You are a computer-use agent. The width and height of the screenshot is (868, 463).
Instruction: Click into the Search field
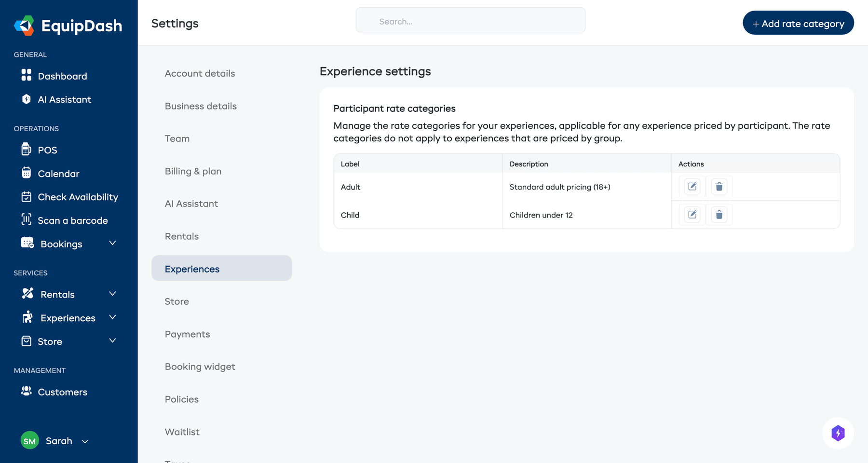470,20
